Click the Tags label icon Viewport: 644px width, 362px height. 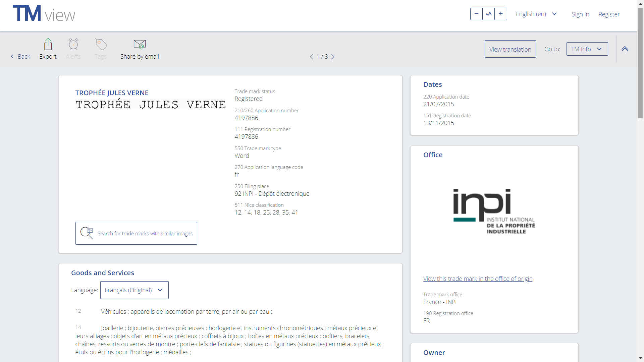point(101,44)
